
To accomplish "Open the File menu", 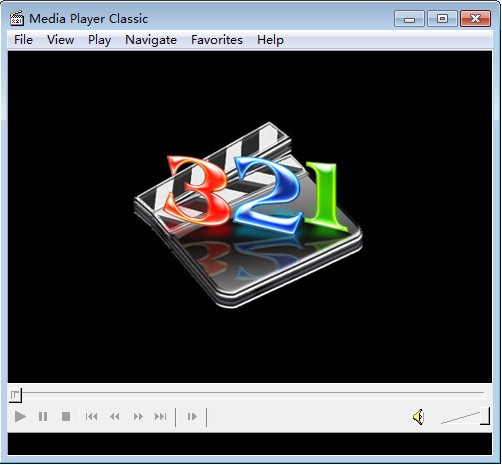I will click(23, 40).
